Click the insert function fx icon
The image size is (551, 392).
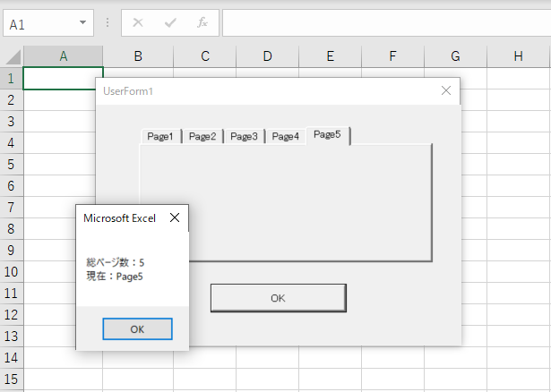pos(202,23)
